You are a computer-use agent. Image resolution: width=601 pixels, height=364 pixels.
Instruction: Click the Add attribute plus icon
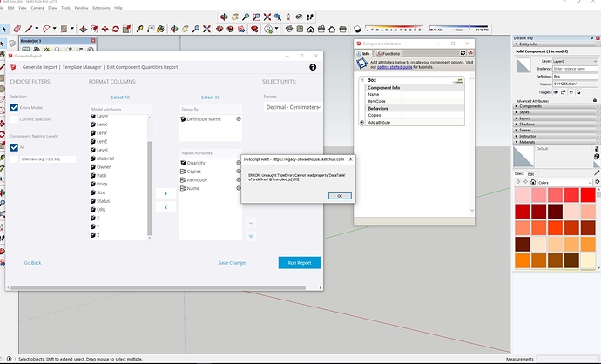[361, 123]
